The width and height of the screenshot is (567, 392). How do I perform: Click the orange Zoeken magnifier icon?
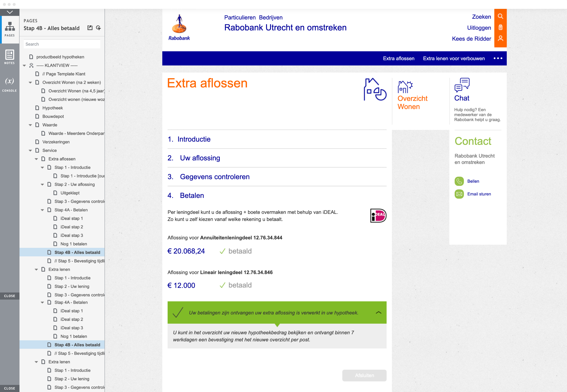pos(500,16)
